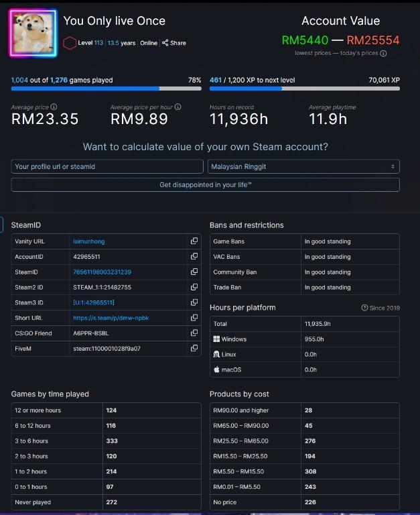The width and height of the screenshot is (420, 515).
Task: Open the Malaysian Ringgit currency dropdown
Action: pyautogui.click(x=304, y=166)
